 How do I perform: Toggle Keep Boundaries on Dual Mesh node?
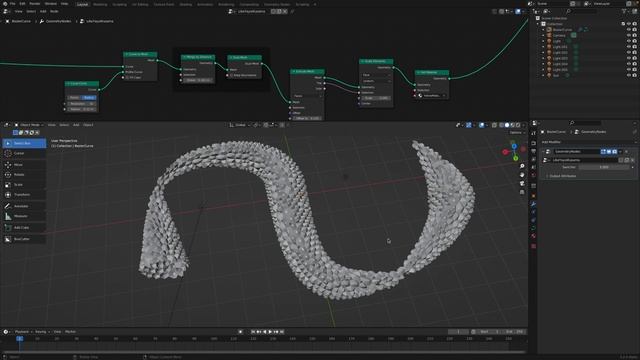tap(232, 75)
